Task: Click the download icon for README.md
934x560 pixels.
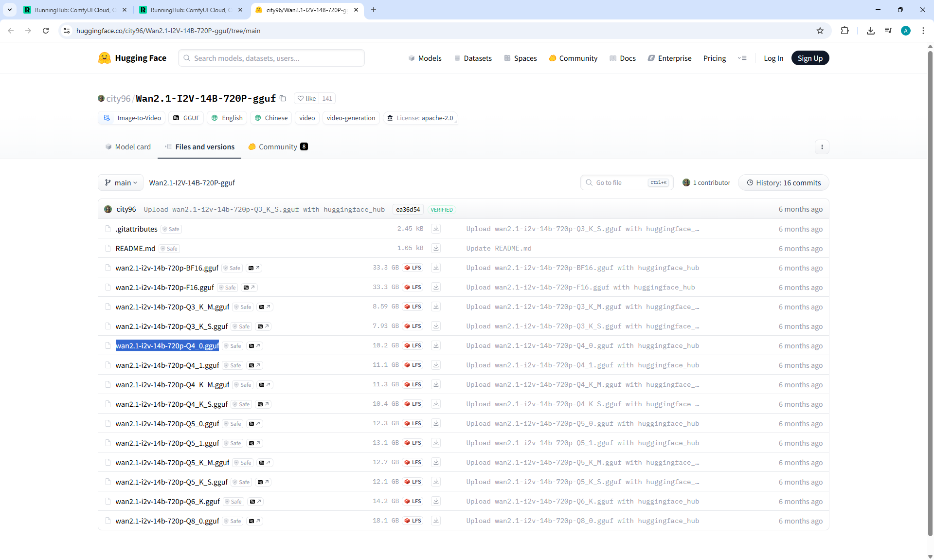Action: click(x=436, y=248)
